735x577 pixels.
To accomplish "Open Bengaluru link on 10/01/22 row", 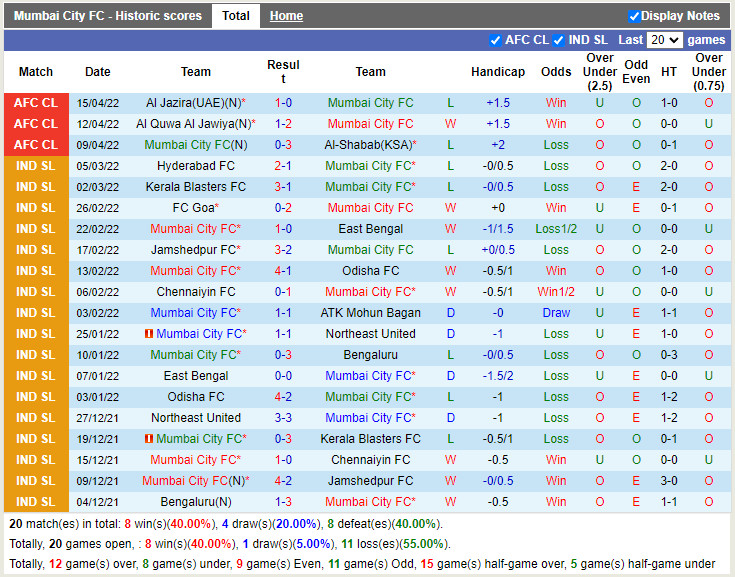I will (370, 355).
